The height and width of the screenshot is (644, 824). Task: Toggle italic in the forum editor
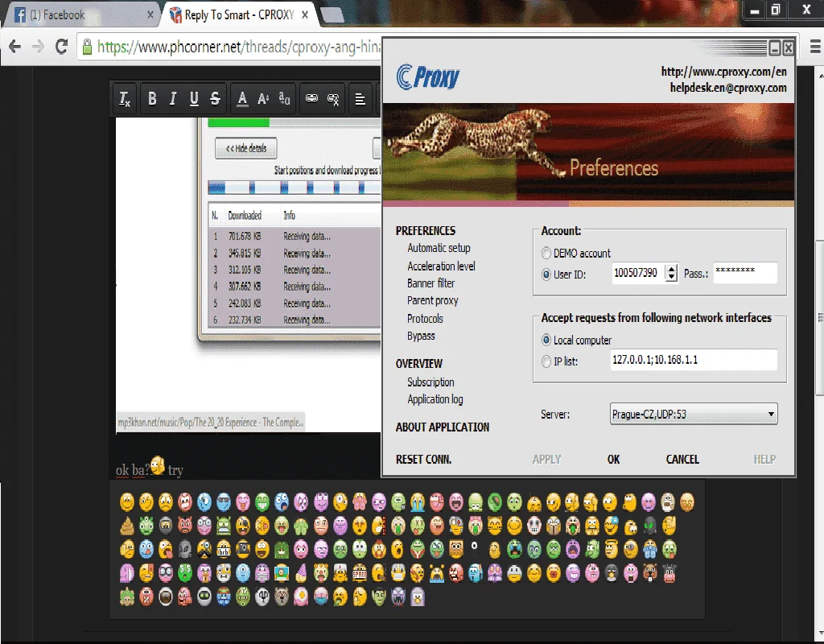click(x=173, y=98)
